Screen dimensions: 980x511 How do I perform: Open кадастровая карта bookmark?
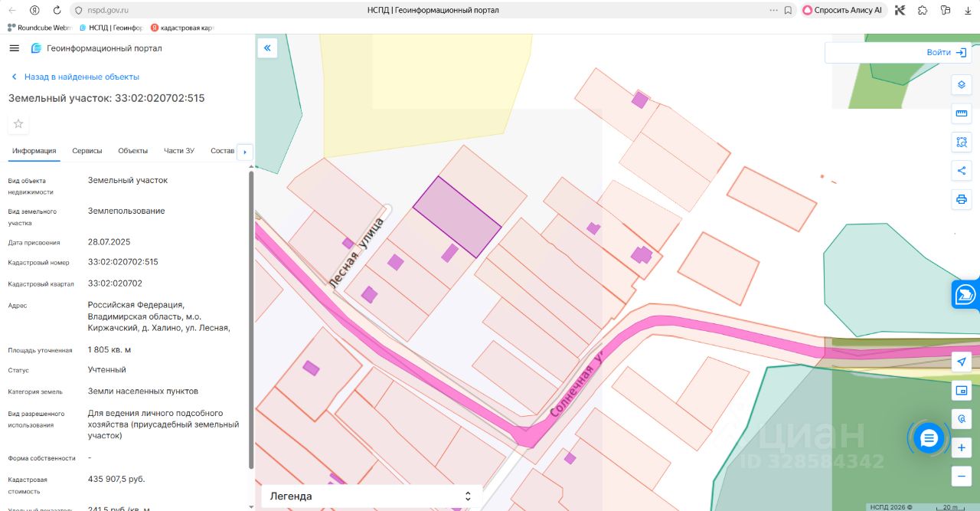[x=182, y=28]
